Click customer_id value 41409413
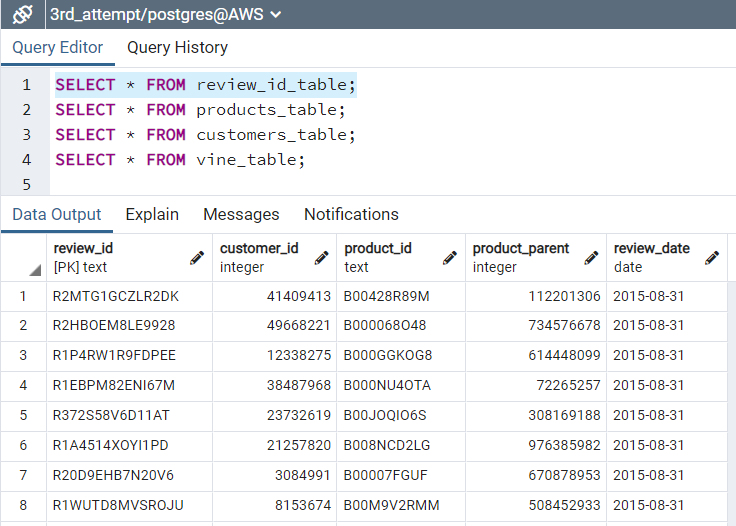The height and width of the screenshot is (526, 736). [275, 297]
